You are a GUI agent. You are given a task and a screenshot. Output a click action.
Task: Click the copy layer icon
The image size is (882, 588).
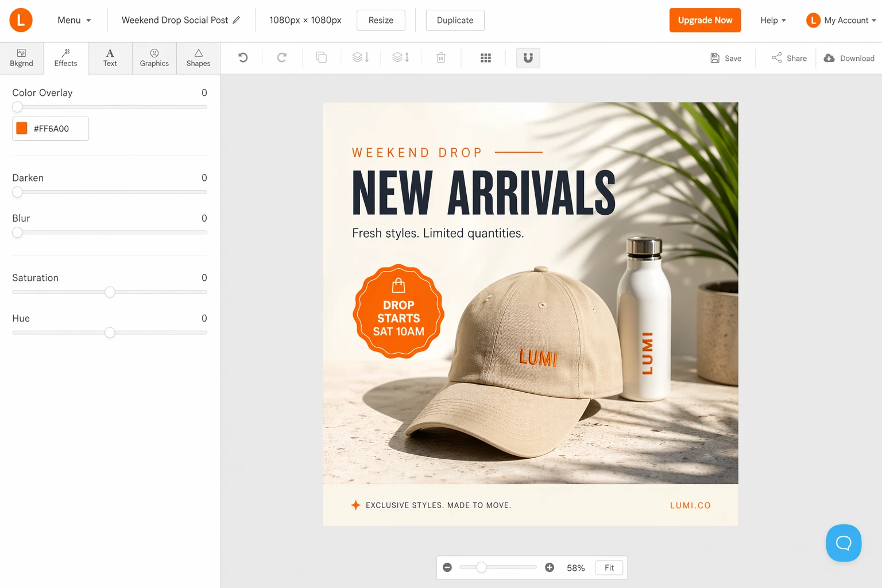[x=322, y=57]
